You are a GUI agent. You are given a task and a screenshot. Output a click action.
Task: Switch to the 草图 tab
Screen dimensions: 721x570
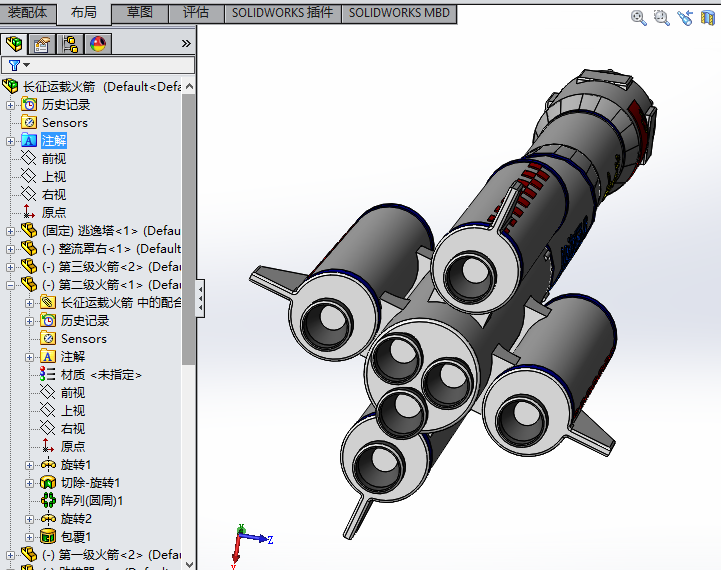click(140, 12)
